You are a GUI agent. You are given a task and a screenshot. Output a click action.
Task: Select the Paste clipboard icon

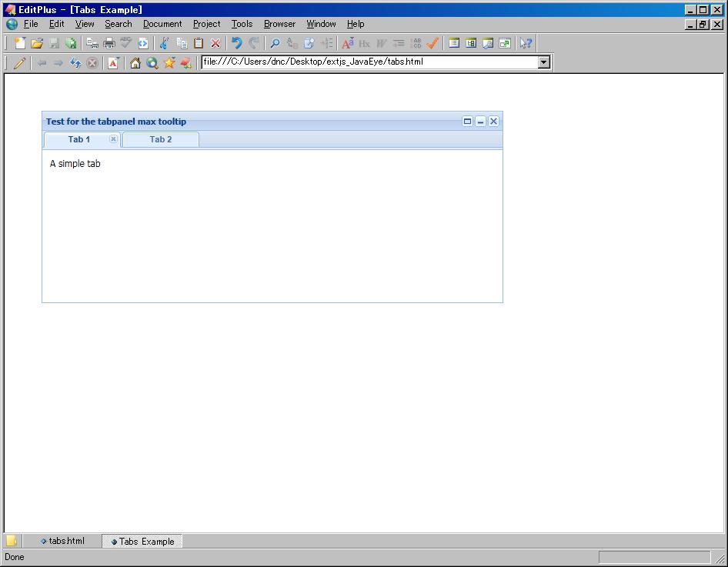[198, 43]
